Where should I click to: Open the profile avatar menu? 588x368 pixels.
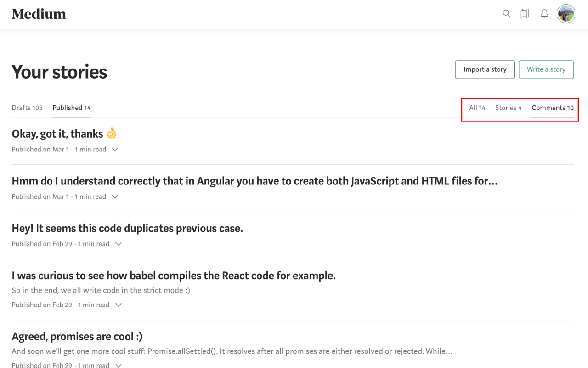pos(566,14)
